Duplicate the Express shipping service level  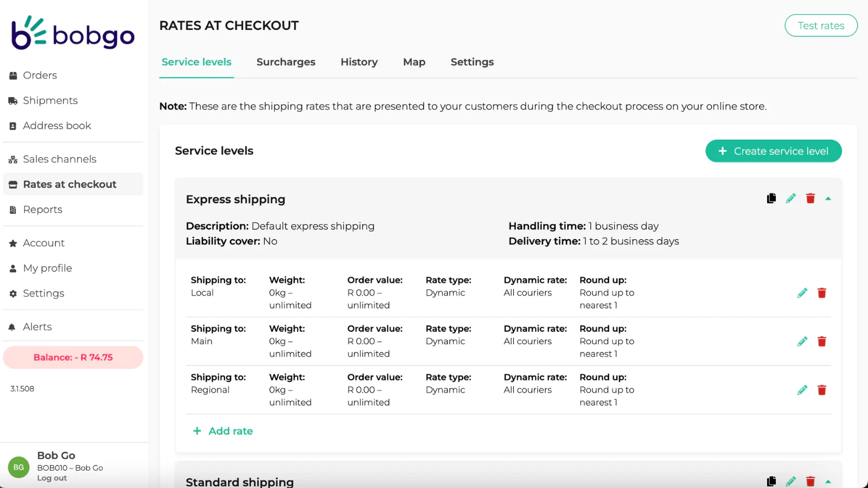pyautogui.click(x=771, y=198)
